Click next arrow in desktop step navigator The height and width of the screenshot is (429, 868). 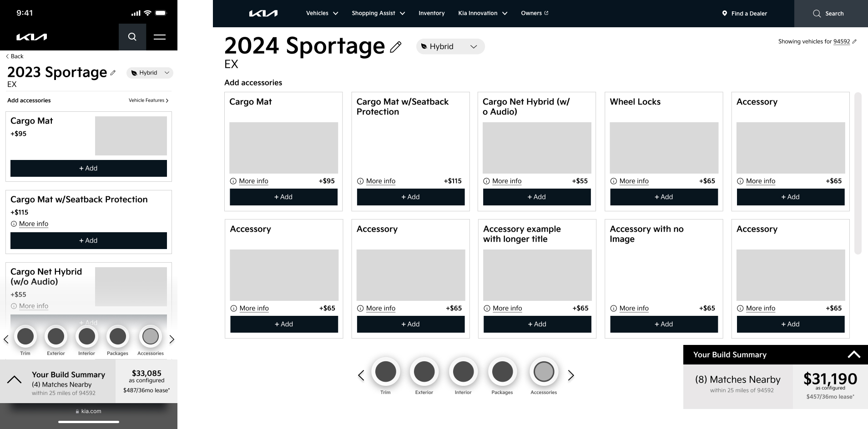click(571, 375)
